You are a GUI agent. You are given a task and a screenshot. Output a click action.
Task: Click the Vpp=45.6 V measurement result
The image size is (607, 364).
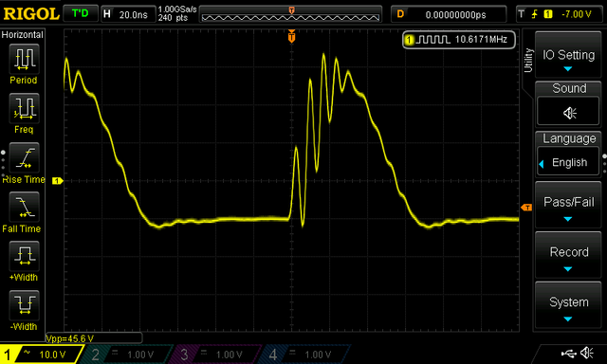click(70, 338)
